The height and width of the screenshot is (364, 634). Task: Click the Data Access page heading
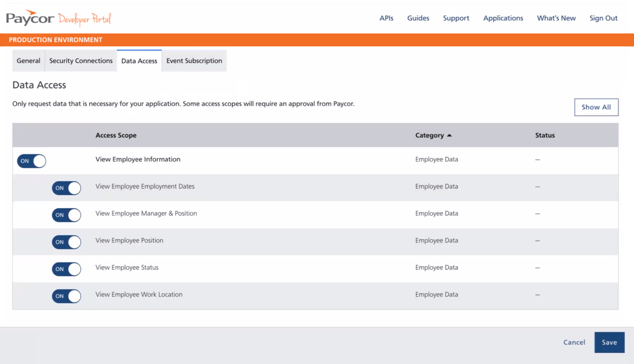39,85
